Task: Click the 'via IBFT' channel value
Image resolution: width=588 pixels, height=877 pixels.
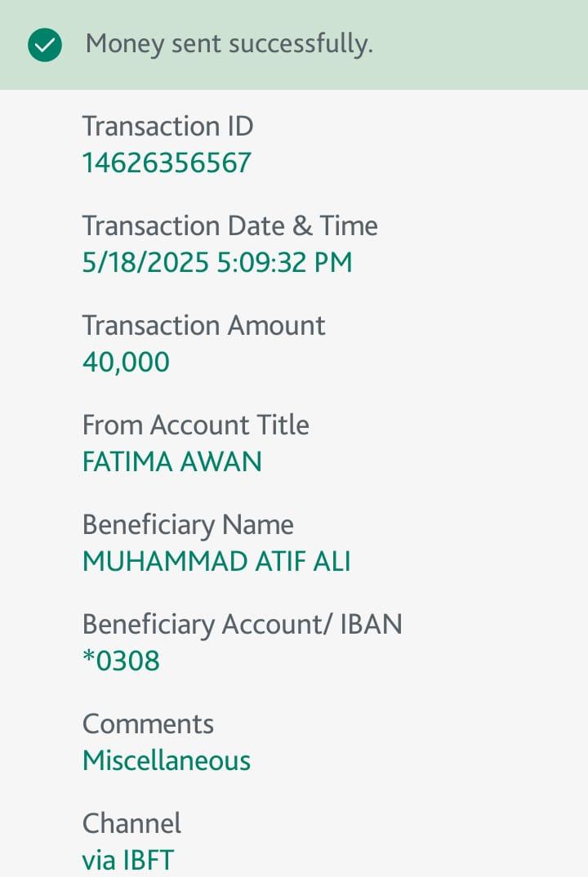Action: pyautogui.click(x=127, y=860)
